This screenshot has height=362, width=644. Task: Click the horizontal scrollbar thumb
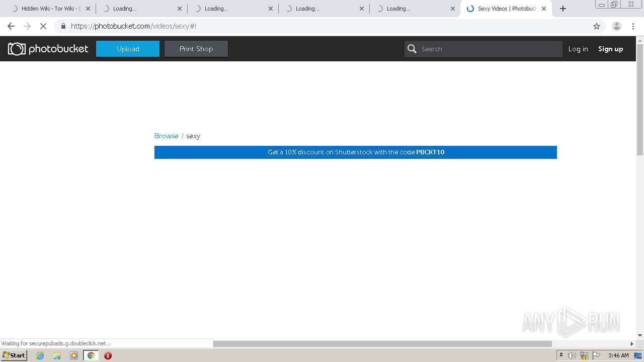point(382,344)
